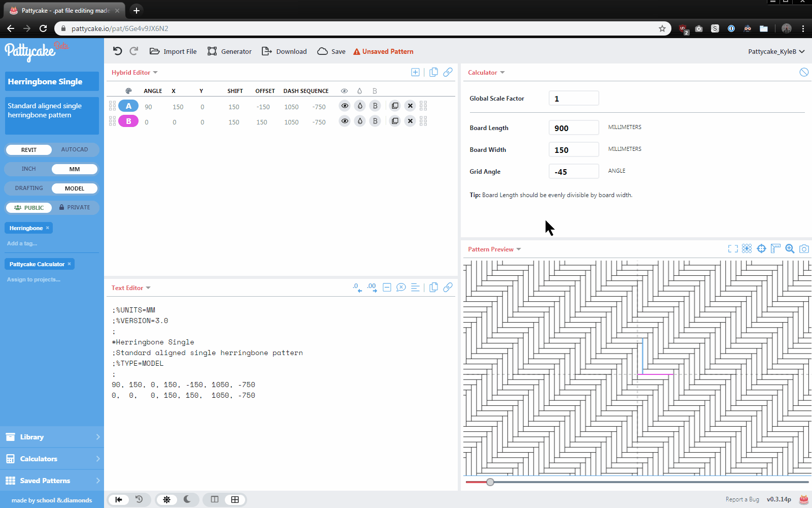Open Calculators in the sidebar
Screen dimensions: 812x508
coord(52,459)
